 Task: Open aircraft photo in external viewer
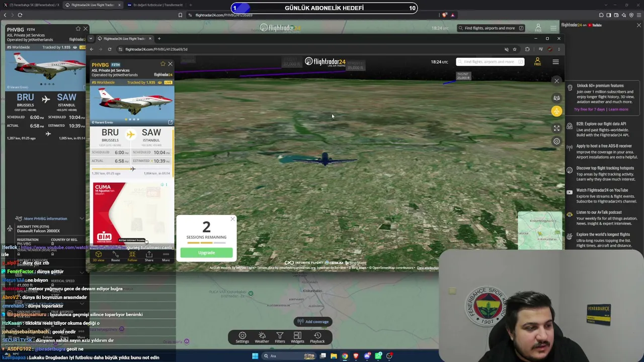[x=170, y=122]
